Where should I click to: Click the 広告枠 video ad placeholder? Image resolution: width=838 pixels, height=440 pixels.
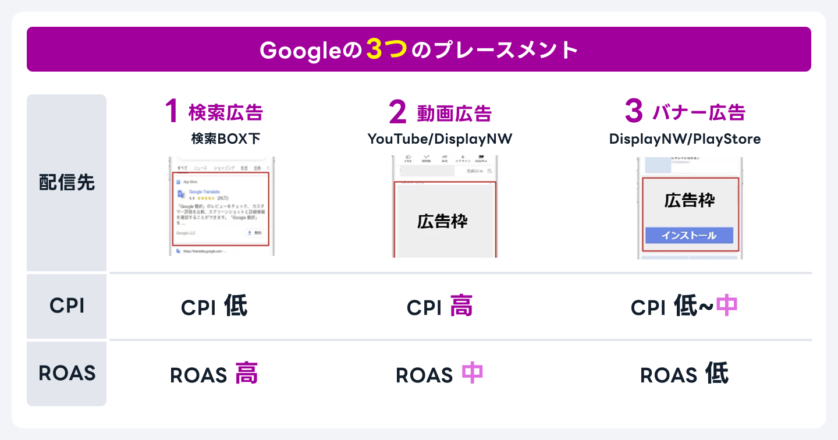click(x=445, y=222)
